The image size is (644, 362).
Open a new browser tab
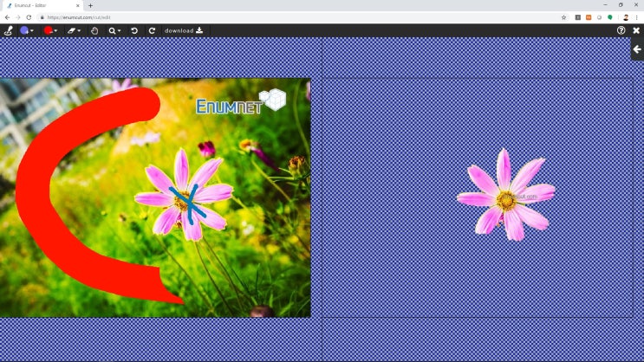click(x=90, y=5)
